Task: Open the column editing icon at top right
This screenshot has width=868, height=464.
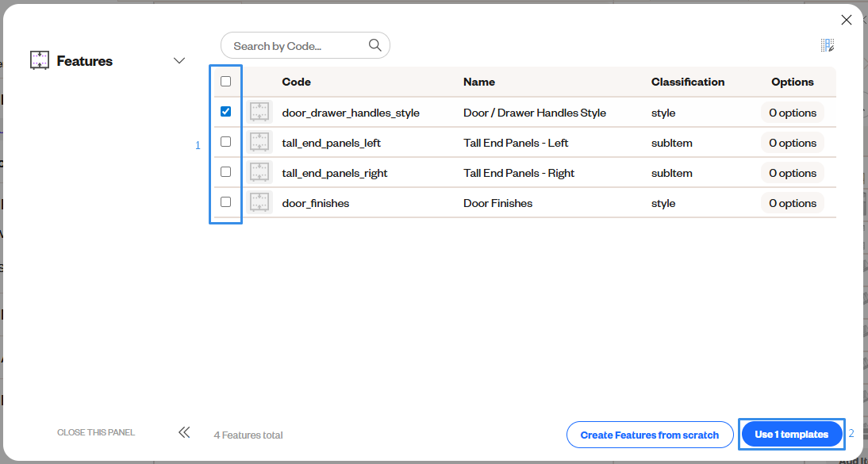Action: 827,45
